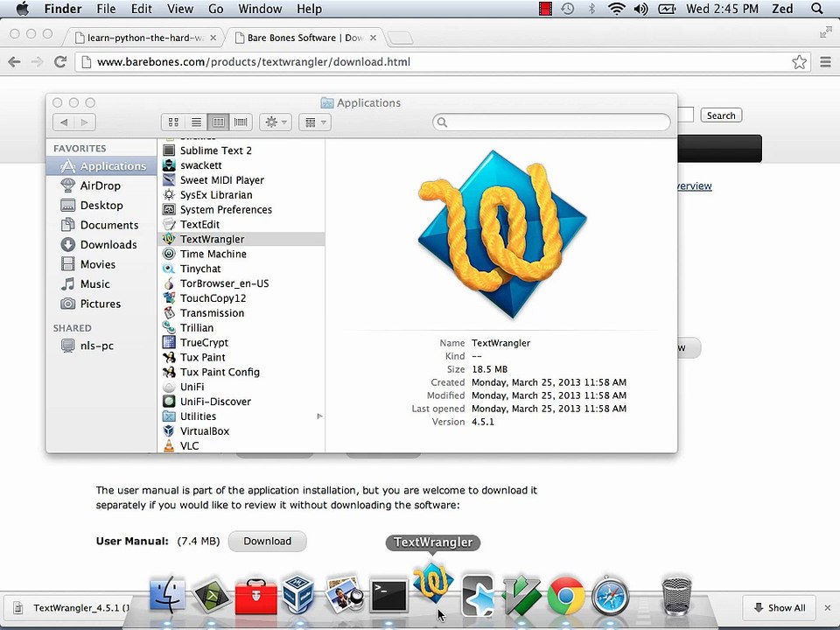Select Transmission in Applications list

241,313
